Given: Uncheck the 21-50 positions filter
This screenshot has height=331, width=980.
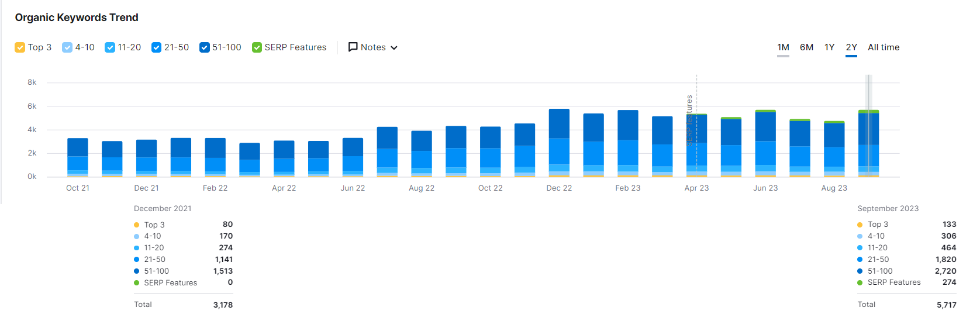Looking at the screenshot, I should click(156, 47).
